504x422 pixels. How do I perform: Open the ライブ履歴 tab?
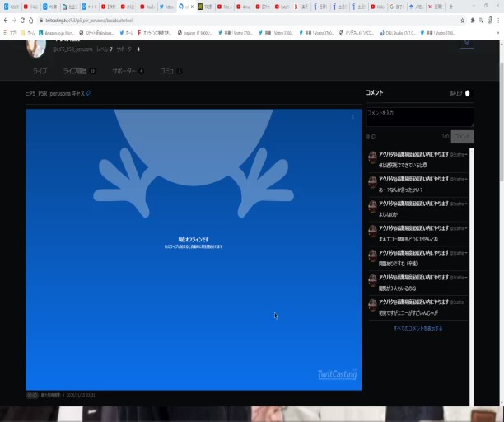(79, 71)
